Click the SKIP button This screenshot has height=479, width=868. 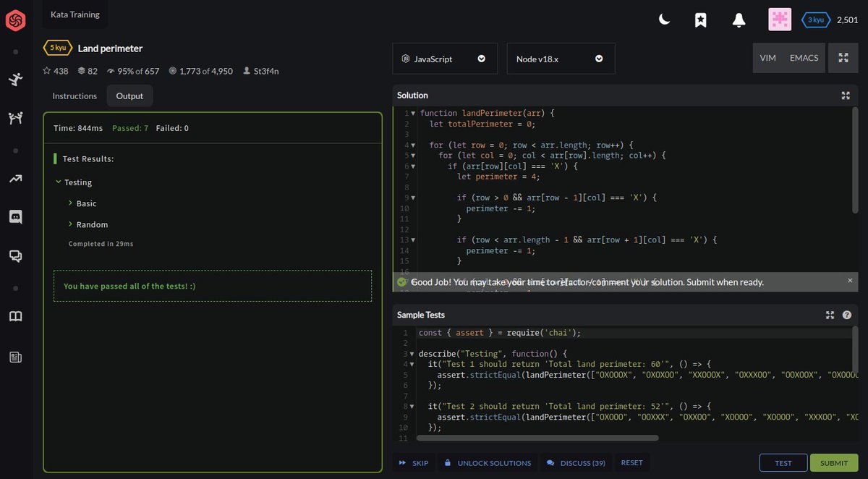pyautogui.click(x=414, y=463)
